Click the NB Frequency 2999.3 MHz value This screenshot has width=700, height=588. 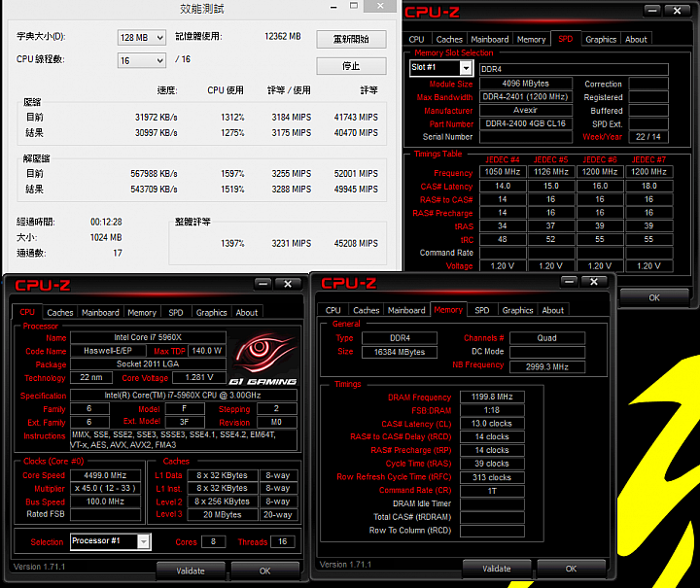(x=546, y=366)
